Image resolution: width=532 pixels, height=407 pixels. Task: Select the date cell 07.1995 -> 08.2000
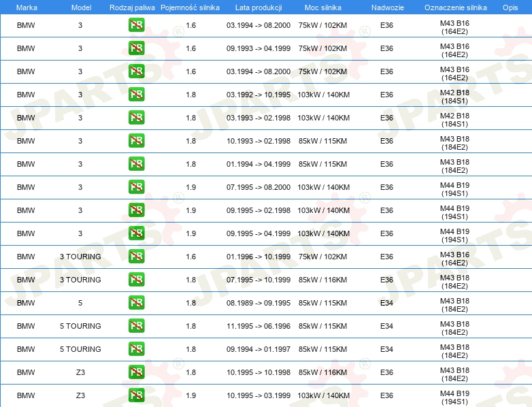(x=259, y=187)
